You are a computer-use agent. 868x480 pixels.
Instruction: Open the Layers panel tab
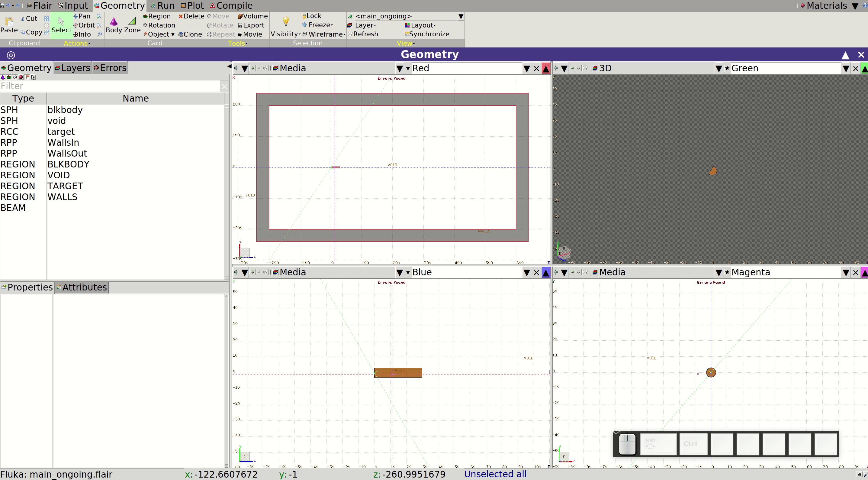coord(72,68)
